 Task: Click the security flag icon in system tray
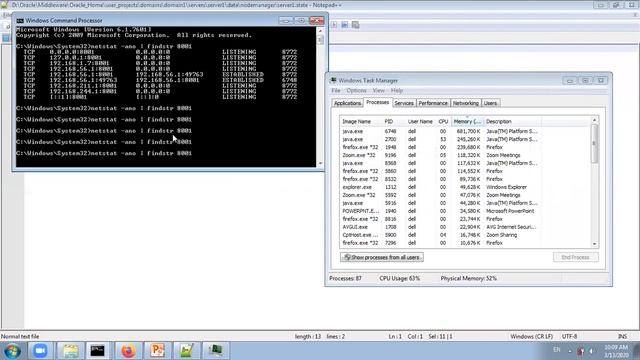point(580,351)
